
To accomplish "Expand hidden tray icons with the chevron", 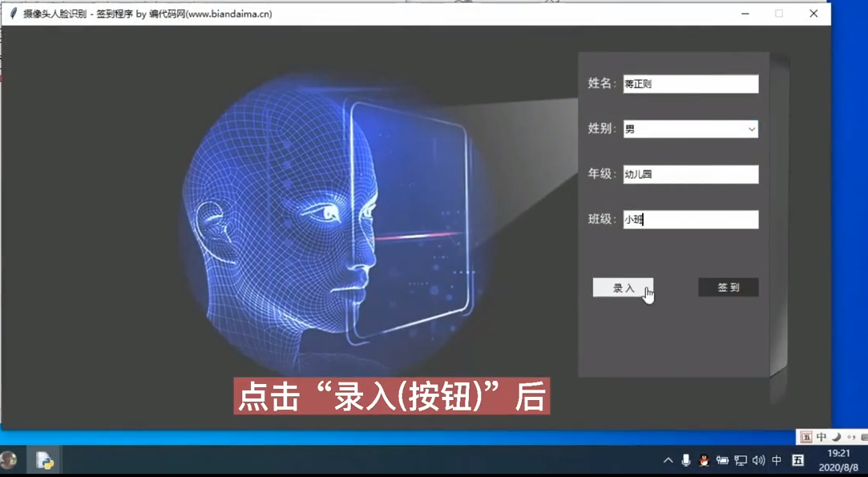I will pyautogui.click(x=668, y=460).
